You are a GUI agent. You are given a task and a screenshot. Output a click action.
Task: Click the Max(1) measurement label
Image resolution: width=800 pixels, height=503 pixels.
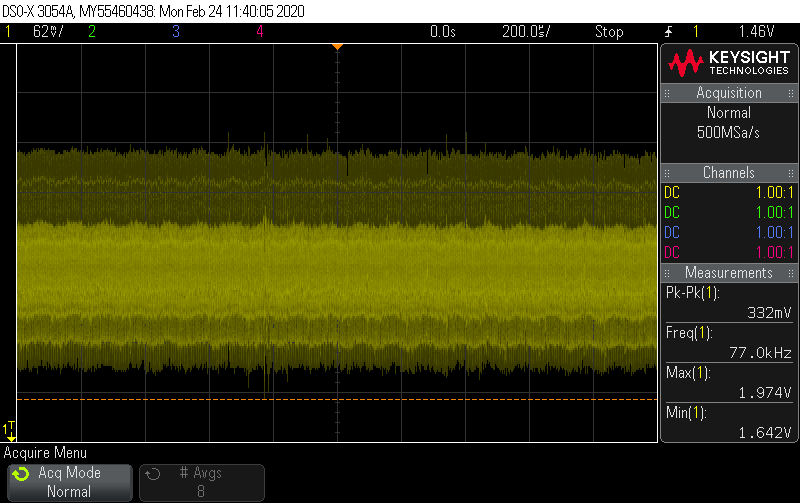tap(688, 373)
